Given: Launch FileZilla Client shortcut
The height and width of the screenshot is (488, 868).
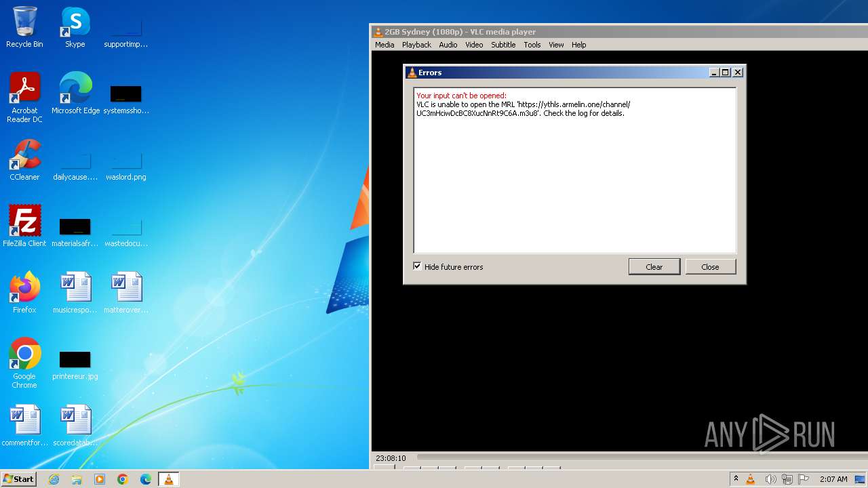Looking at the screenshot, I should coord(24,226).
